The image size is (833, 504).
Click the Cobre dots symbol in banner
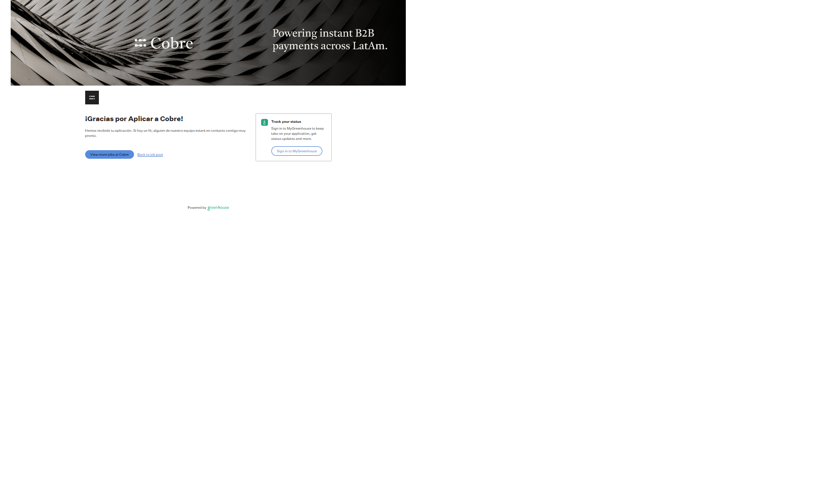tap(140, 43)
